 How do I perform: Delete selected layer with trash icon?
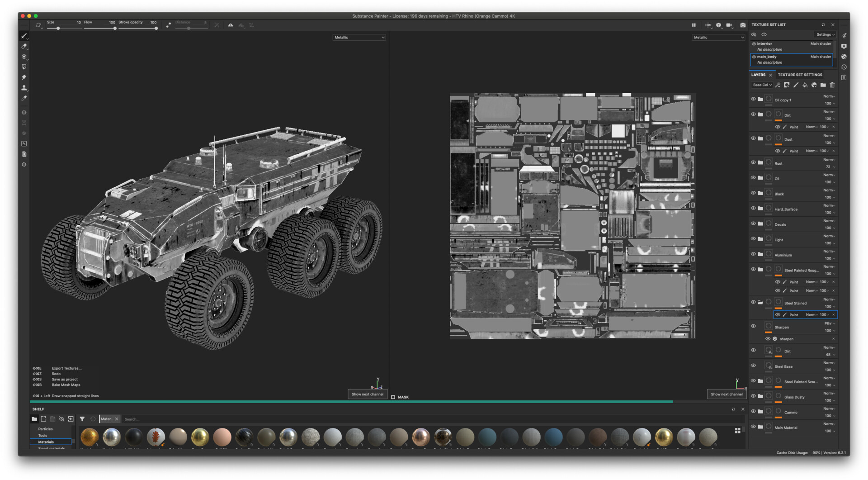(832, 85)
